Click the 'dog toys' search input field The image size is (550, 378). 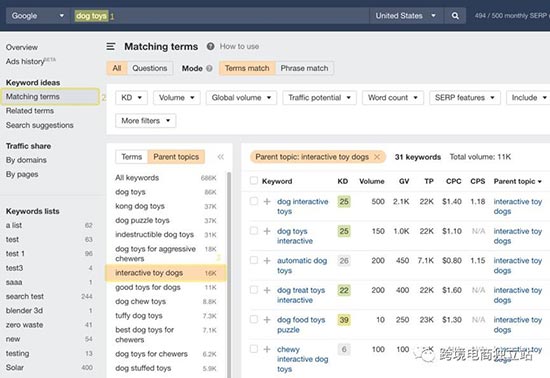coord(221,16)
